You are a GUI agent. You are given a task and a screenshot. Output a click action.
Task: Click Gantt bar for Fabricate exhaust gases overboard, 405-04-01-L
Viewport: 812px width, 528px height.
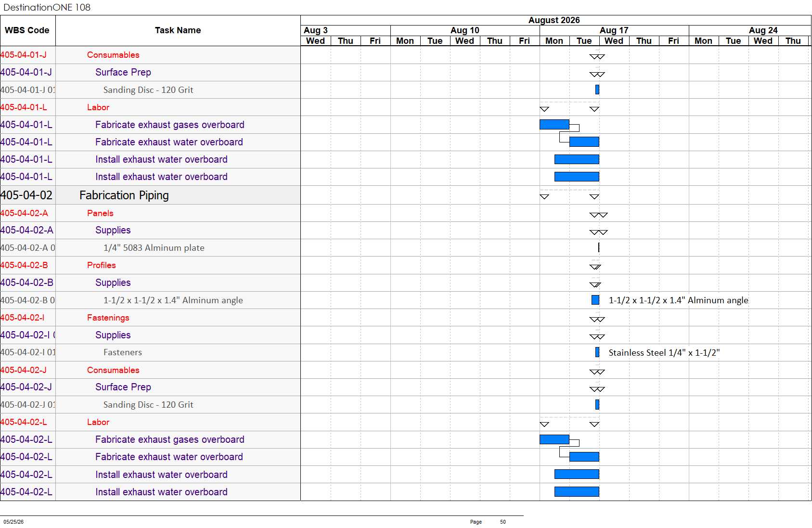click(x=554, y=125)
